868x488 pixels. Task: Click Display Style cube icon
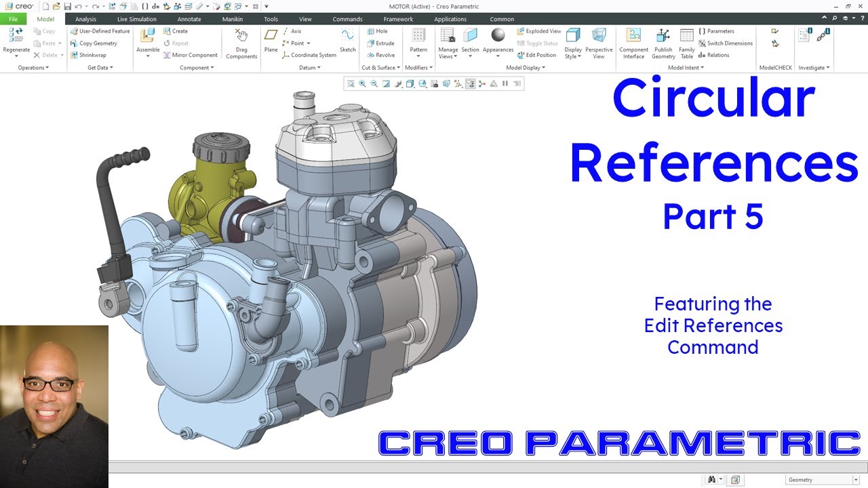point(573,35)
